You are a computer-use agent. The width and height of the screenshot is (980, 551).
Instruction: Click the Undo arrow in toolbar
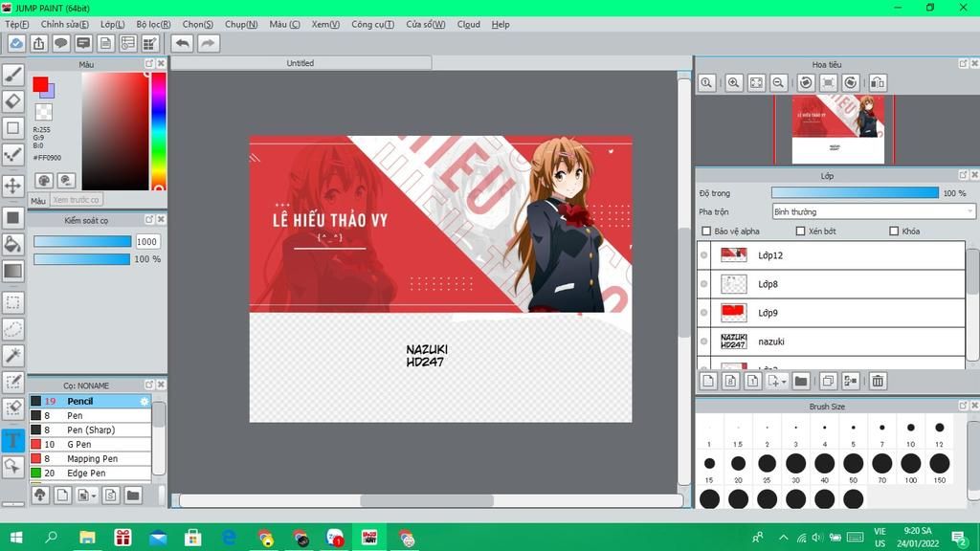pyautogui.click(x=183, y=43)
